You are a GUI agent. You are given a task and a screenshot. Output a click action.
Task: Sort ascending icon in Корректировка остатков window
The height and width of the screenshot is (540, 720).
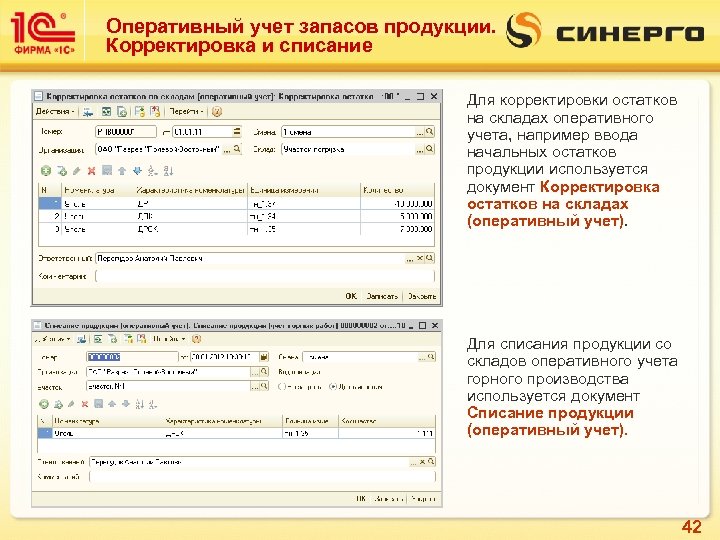coord(152,171)
